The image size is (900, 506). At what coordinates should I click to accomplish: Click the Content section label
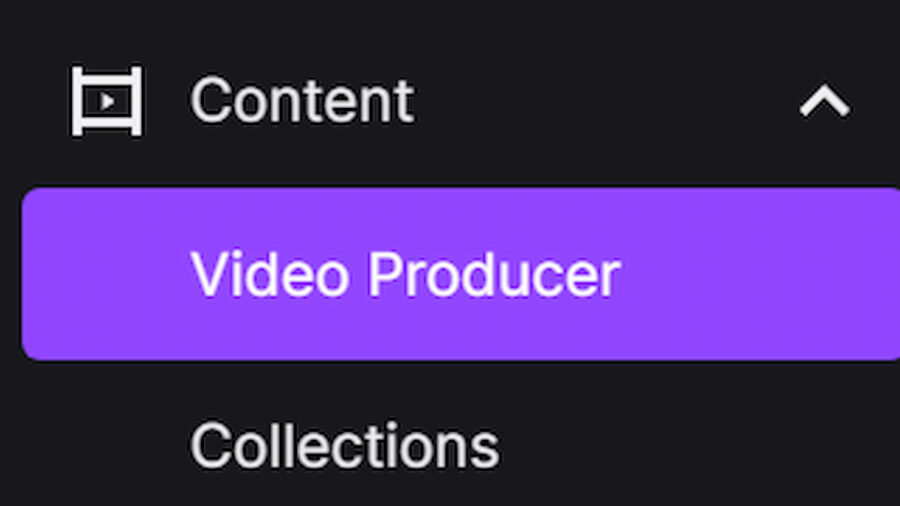[301, 101]
